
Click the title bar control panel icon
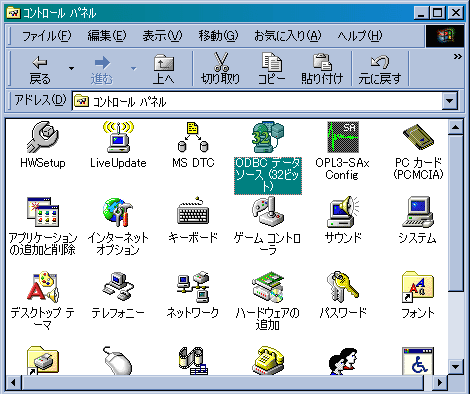point(14,13)
